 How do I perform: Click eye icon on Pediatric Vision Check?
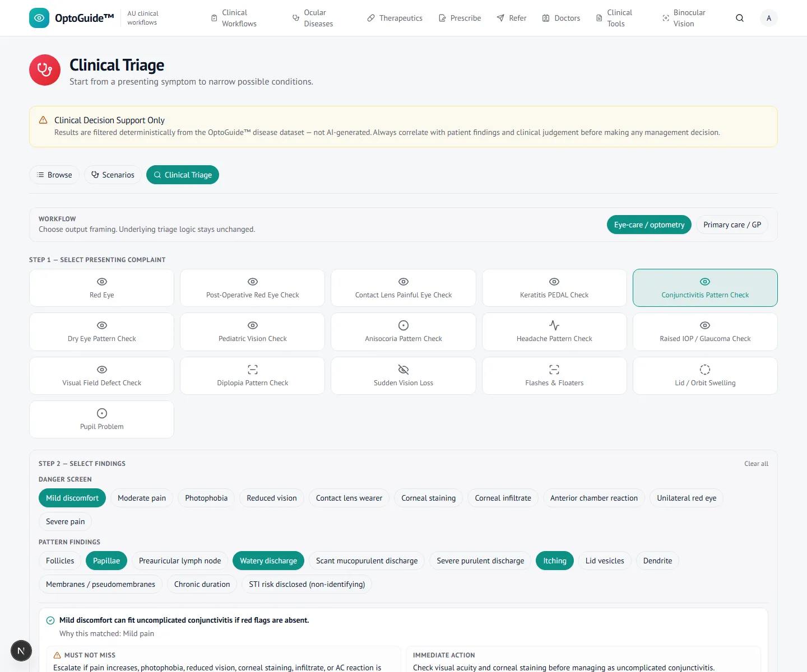[x=253, y=325]
